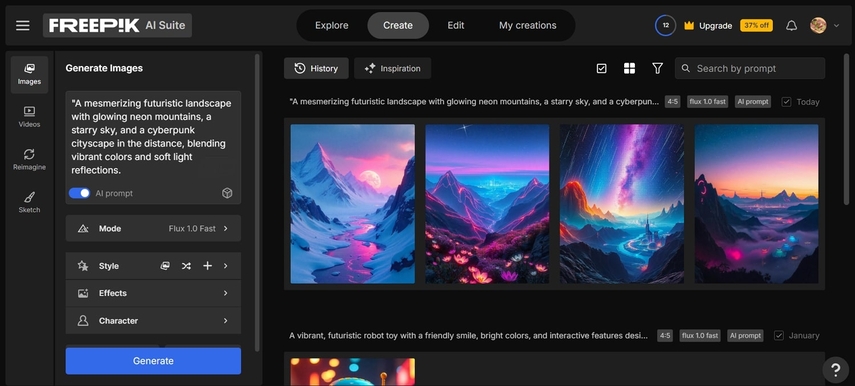Image resolution: width=855 pixels, height=386 pixels.
Task: Check the Today group checkbox
Action: pyautogui.click(x=786, y=102)
